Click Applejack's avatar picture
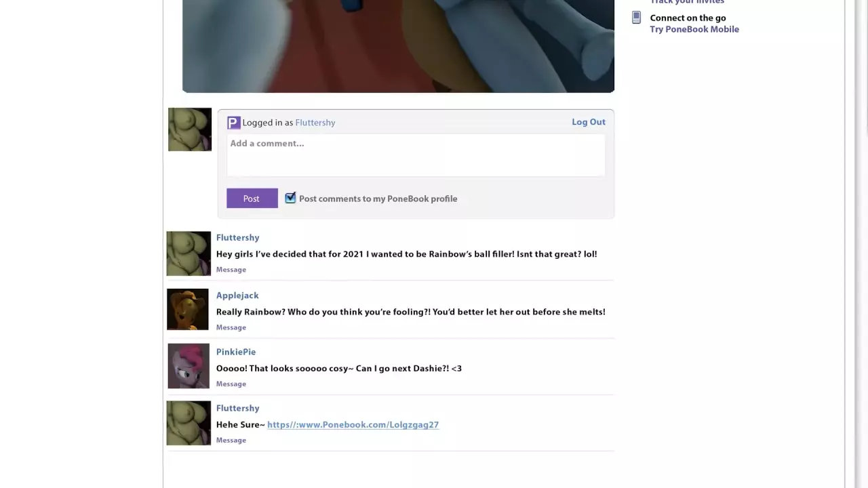This screenshot has width=868, height=488. 188,310
